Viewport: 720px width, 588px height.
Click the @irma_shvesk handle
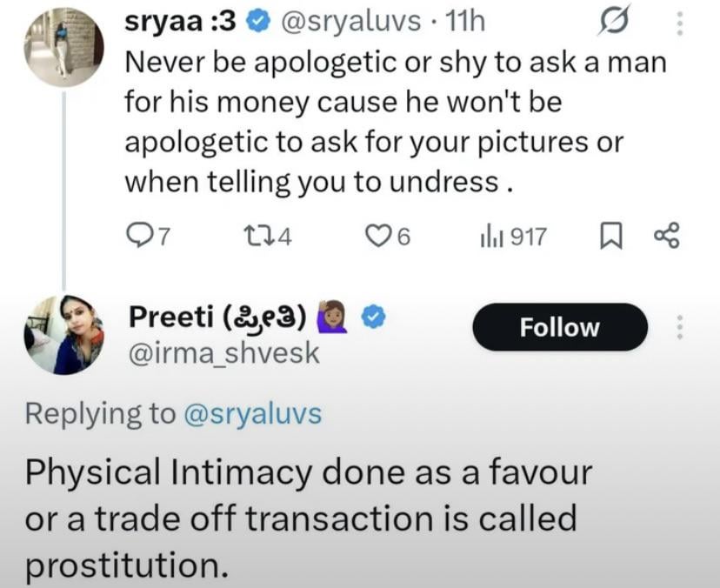pos(223,352)
